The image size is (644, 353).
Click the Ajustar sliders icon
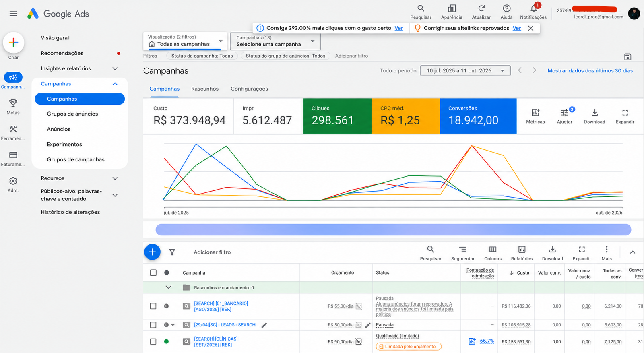(x=565, y=113)
